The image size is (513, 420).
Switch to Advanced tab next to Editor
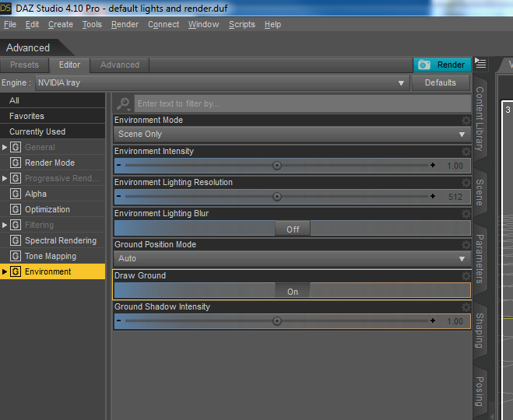click(120, 65)
